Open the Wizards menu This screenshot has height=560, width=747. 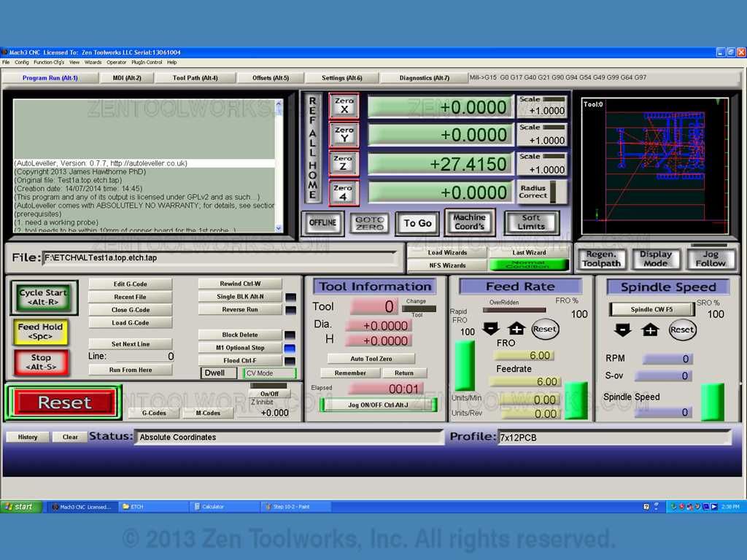point(93,63)
